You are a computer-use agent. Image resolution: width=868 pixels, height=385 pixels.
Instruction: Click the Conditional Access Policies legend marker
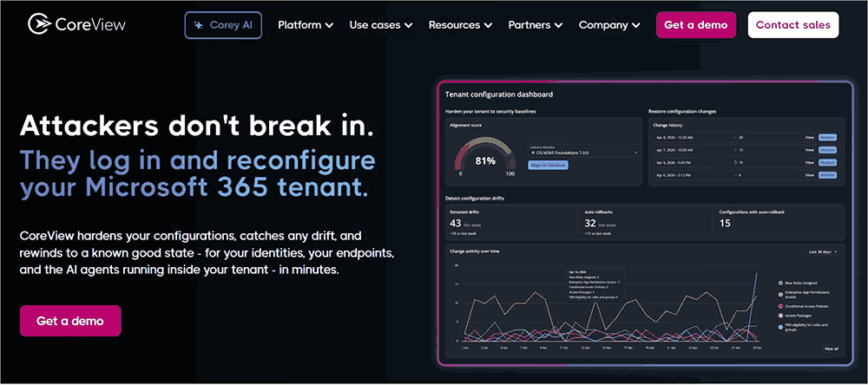coord(780,306)
